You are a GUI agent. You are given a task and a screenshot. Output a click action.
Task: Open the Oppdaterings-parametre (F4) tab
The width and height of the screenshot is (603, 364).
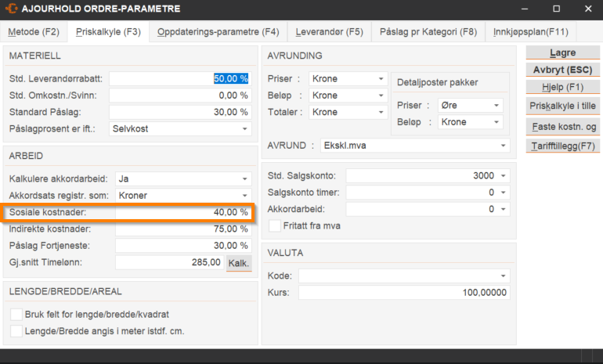tap(218, 32)
